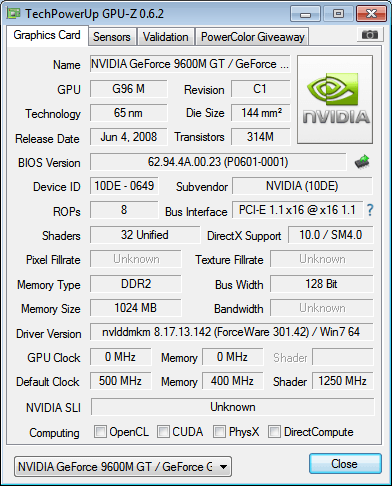Click the 'Release Date' label
Image resolution: width=392 pixels, height=486 pixels.
[x=47, y=138]
